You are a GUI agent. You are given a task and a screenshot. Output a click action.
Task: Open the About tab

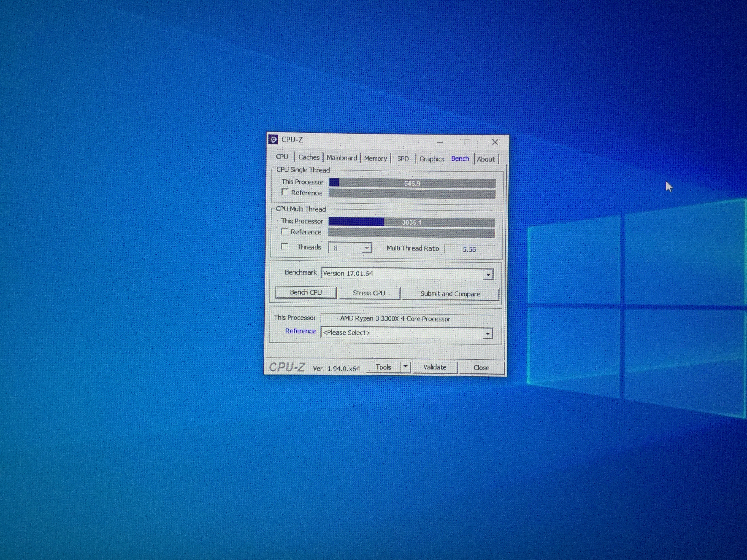pos(486,159)
